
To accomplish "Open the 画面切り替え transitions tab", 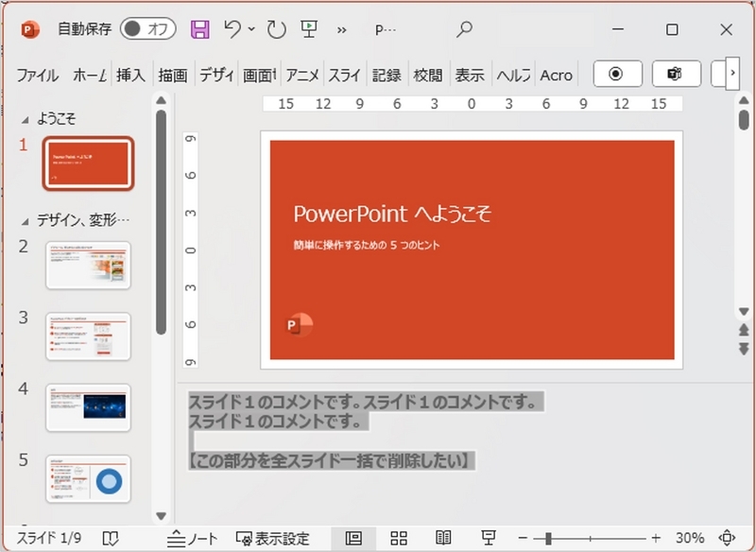I will point(259,76).
